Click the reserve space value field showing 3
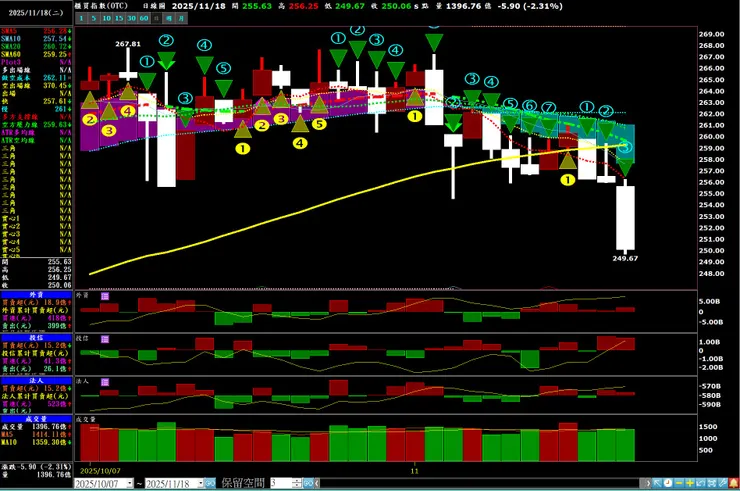Image resolution: width=740 pixels, height=491 pixels. [x=281, y=483]
